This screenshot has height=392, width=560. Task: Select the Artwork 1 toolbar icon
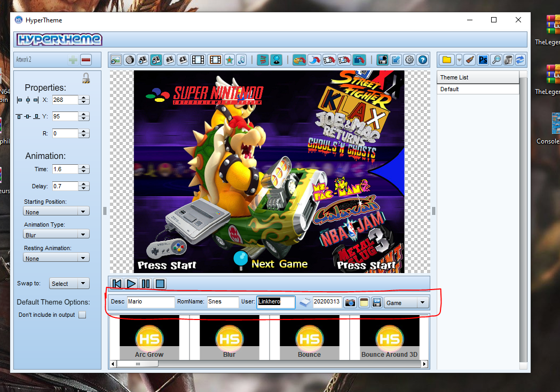tap(143, 60)
